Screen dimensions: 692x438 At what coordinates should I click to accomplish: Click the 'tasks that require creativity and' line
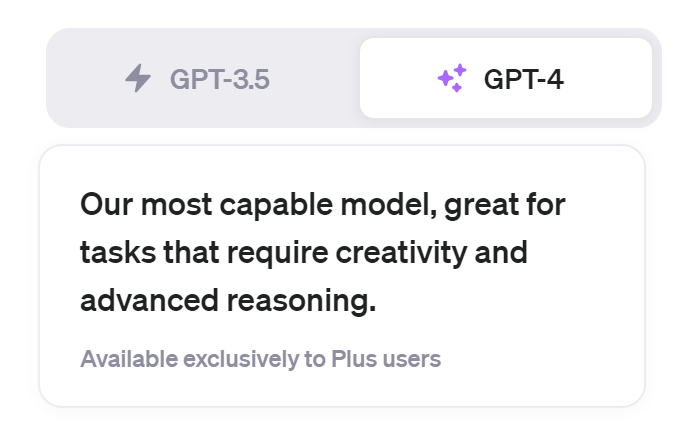(x=304, y=252)
